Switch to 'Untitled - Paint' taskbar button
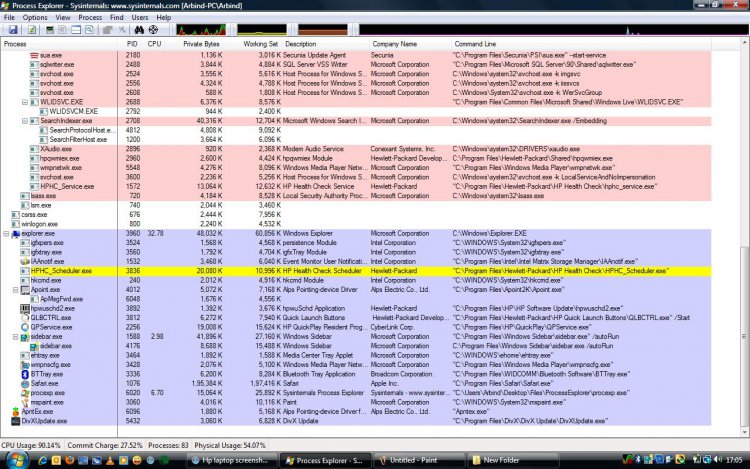The image size is (750, 469). coord(419,460)
